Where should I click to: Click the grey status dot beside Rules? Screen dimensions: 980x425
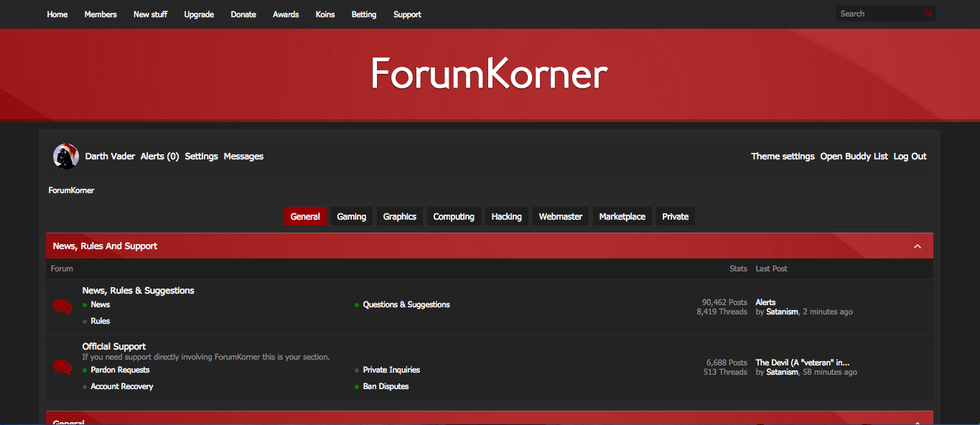[85, 322]
